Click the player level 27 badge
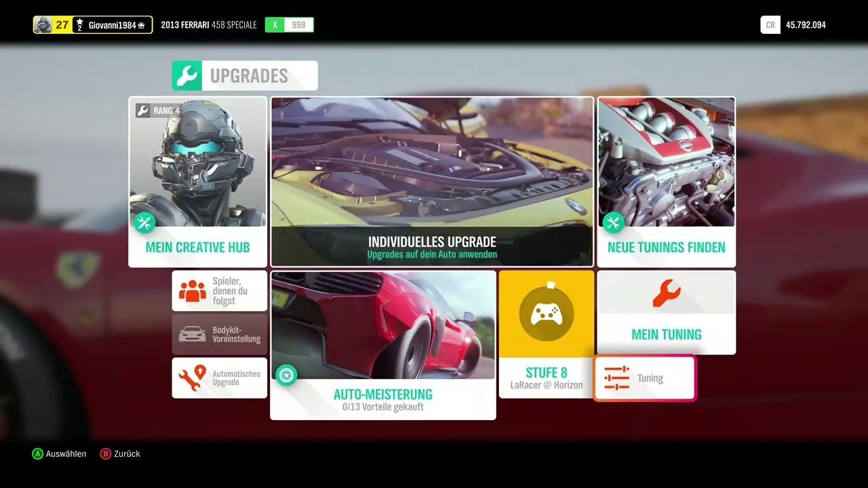Screen dimensions: 868x488 tap(62, 25)
